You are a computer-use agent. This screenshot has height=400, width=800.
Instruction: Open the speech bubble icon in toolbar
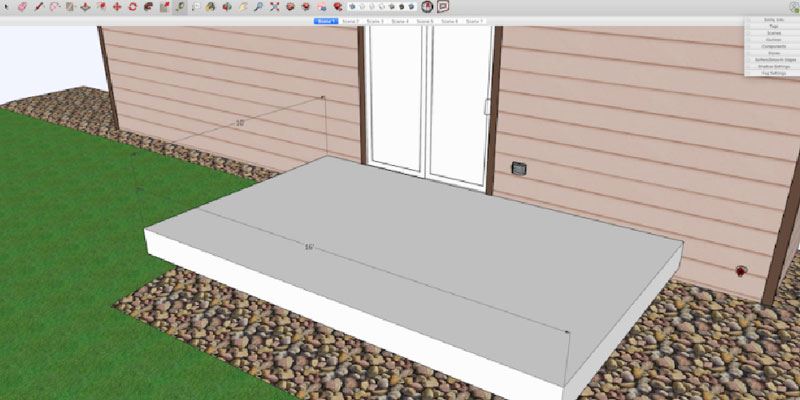click(x=443, y=7)
